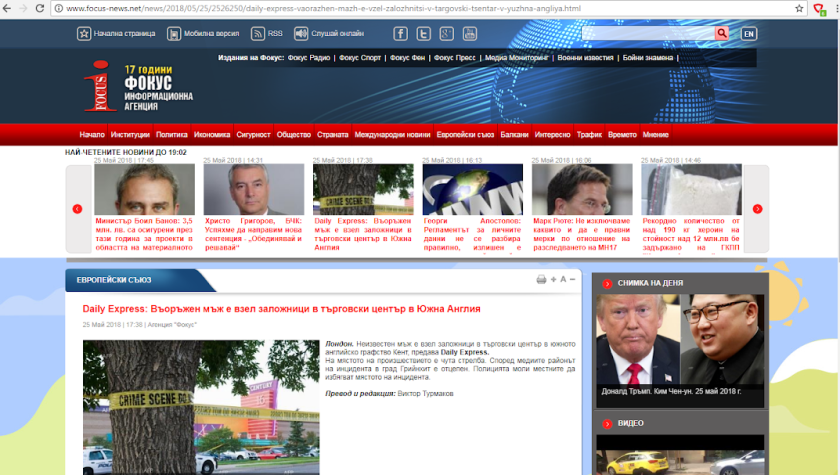Open the YouTube icon in header

470,33
